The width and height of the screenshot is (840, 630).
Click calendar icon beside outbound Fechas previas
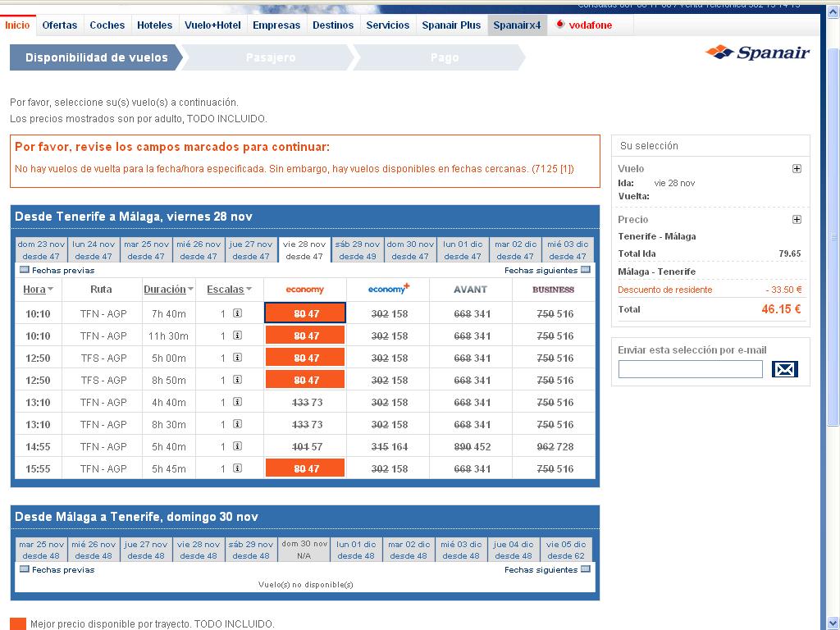24,270
